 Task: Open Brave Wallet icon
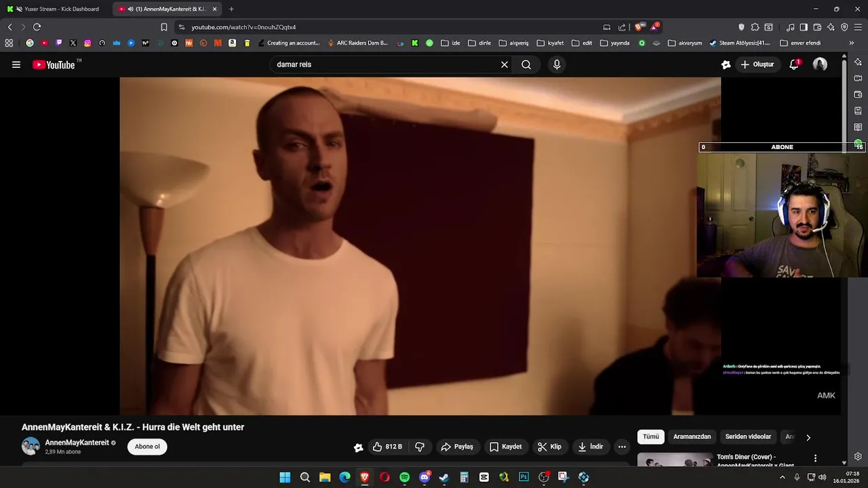pyautogui.click(x=817, y=27)
